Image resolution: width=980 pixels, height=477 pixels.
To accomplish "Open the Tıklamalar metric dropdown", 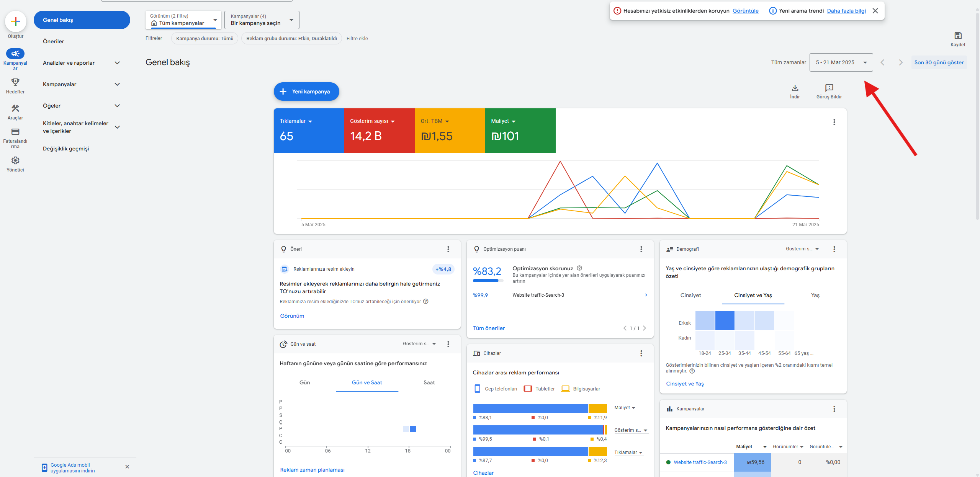I will [x=296, y=121].
